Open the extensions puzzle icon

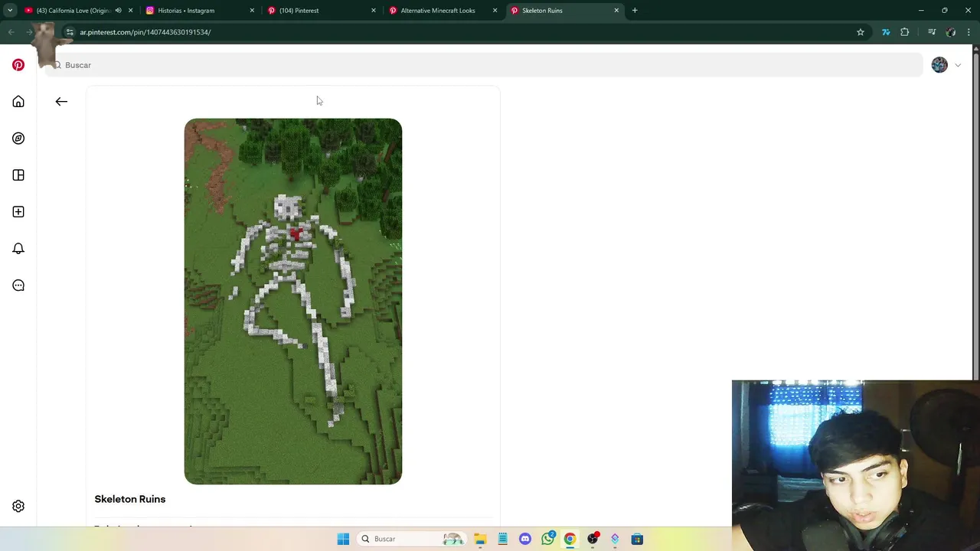coord(905,32)
